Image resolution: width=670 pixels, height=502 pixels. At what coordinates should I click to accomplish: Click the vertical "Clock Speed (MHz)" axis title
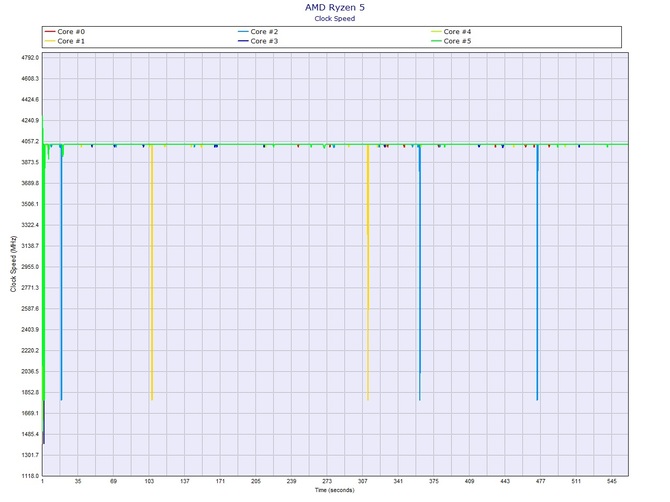coord(13,264)
